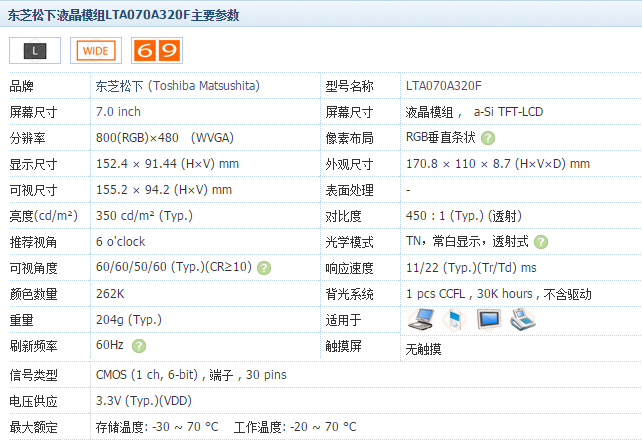The width and height of the screenshot is (642, 442).
Task: Select the POS terminal application icon
Action: tap(523, 320)
